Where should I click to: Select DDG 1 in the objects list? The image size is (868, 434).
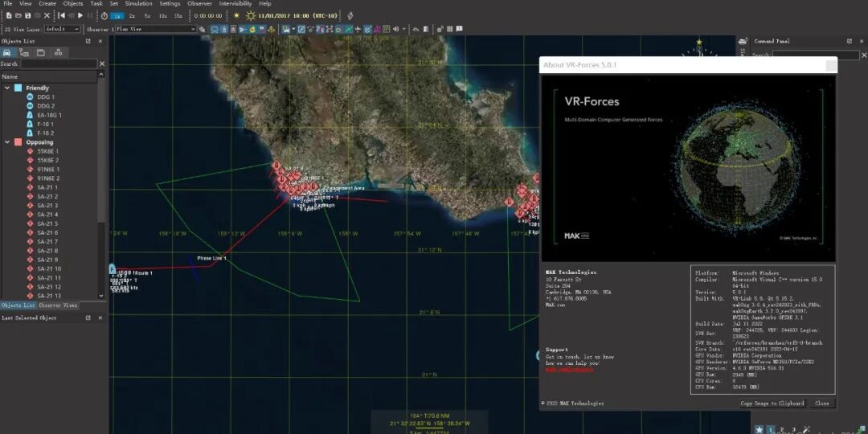point(46,97)
